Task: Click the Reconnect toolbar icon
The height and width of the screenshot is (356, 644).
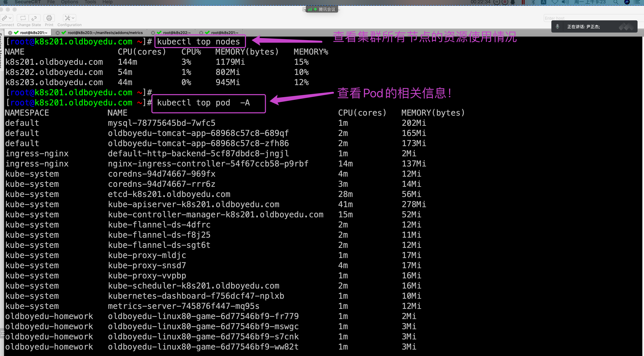Action: coord(23,18)
